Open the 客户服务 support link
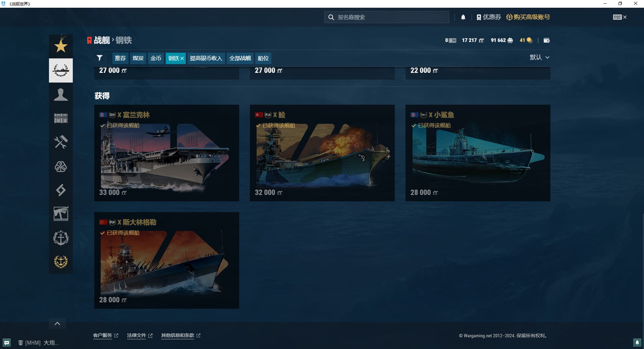Image resolution: width=644 pixels, height=349 pixels. [103, 335]
